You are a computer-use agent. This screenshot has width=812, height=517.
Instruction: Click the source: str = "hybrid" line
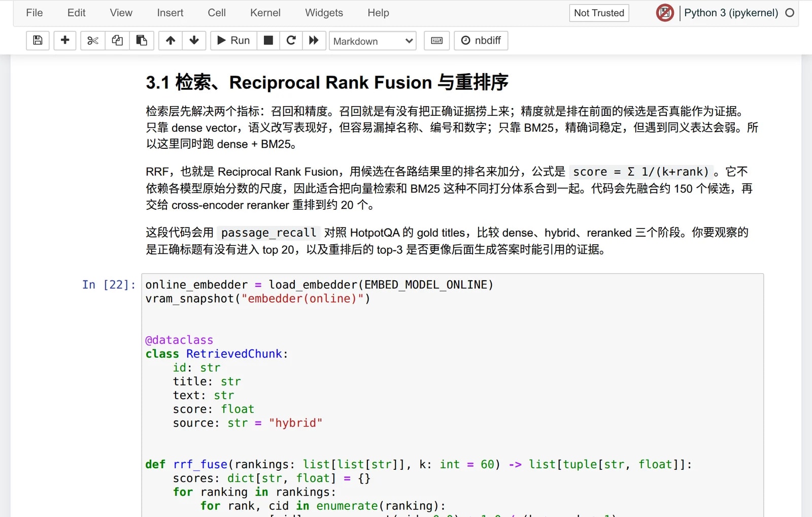click(248, 423)
